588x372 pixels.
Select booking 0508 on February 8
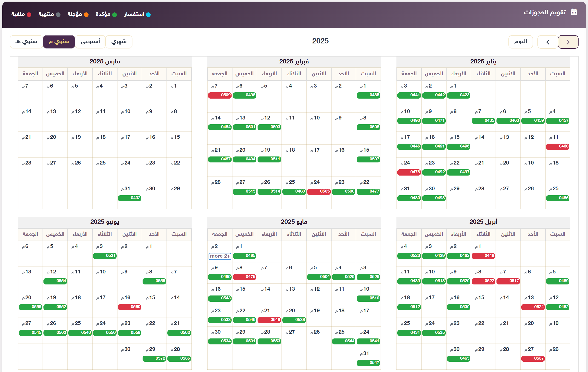tap(368, 127)
